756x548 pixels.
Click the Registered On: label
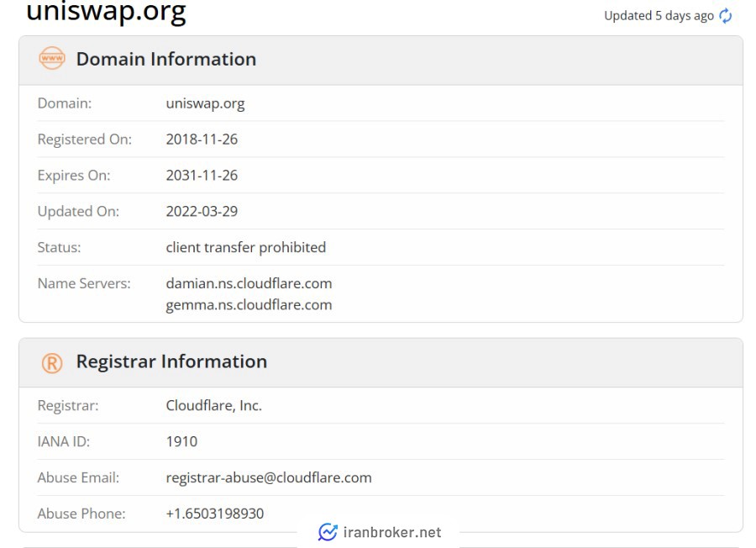(x=84, y=140)
